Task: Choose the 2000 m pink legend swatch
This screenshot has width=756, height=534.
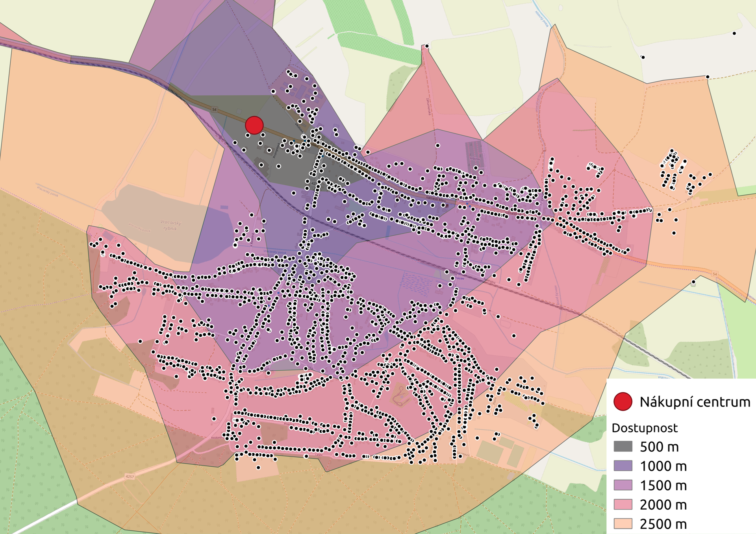Action: point(623,504)
